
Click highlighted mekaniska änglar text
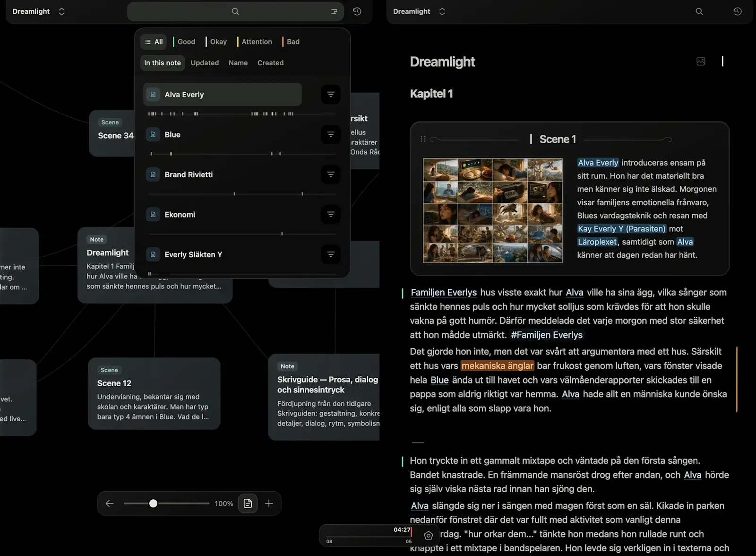point(498,366)
